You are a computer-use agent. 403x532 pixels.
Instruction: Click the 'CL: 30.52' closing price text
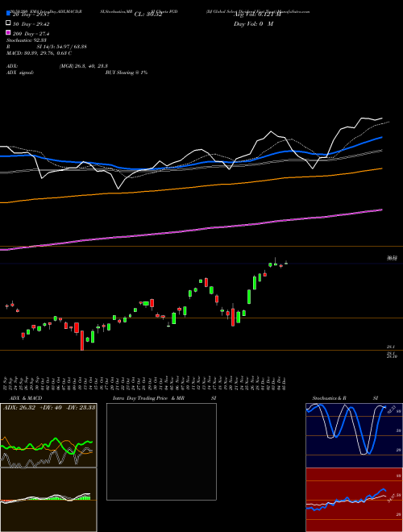point(148,15)
